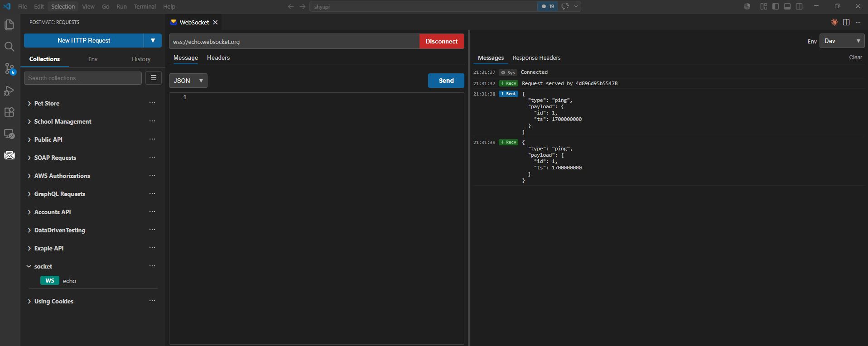Open the JSON message format dropdown
The width and height of the screenshot is (868, 346).
click(x=188, y=81)
